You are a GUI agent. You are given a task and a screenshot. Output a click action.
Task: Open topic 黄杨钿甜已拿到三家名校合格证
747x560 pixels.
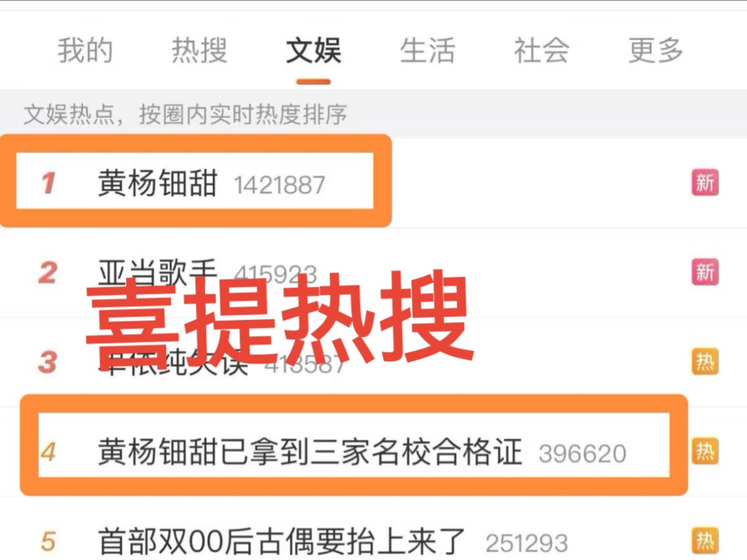tap(310, 452)
